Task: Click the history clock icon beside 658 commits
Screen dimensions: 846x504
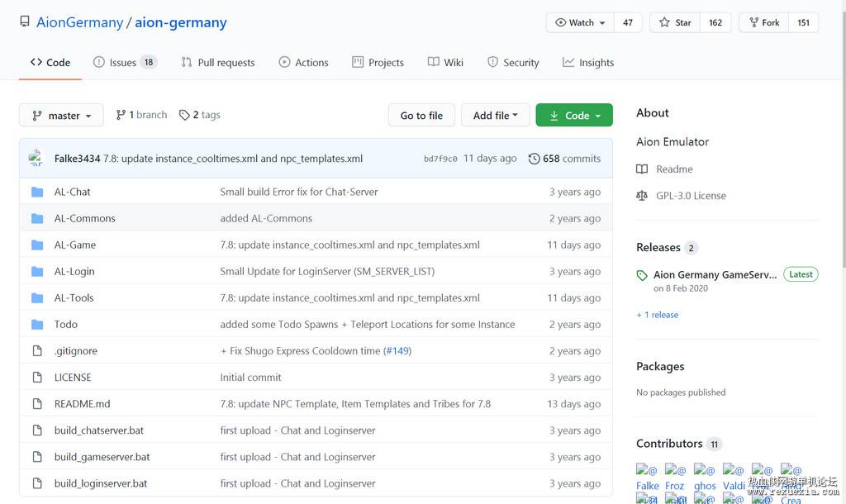Action: point(535,159)
